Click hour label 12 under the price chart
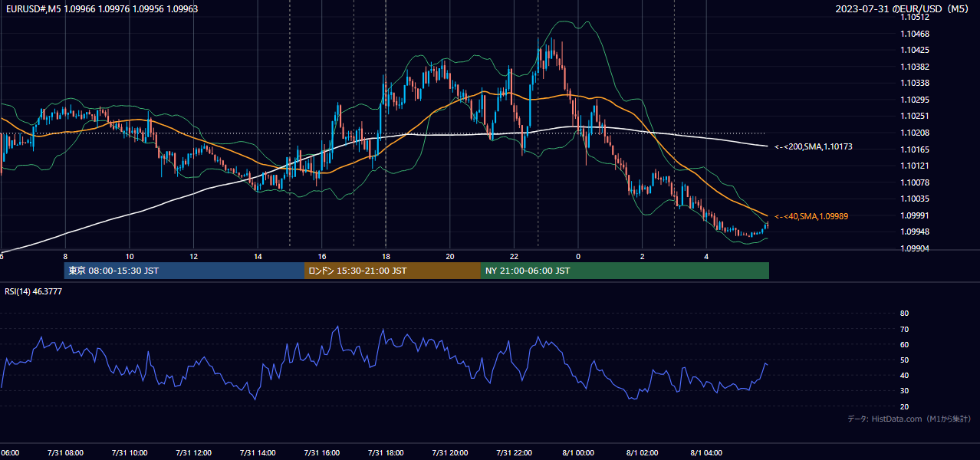980x460 pixels. click(193, 256)
